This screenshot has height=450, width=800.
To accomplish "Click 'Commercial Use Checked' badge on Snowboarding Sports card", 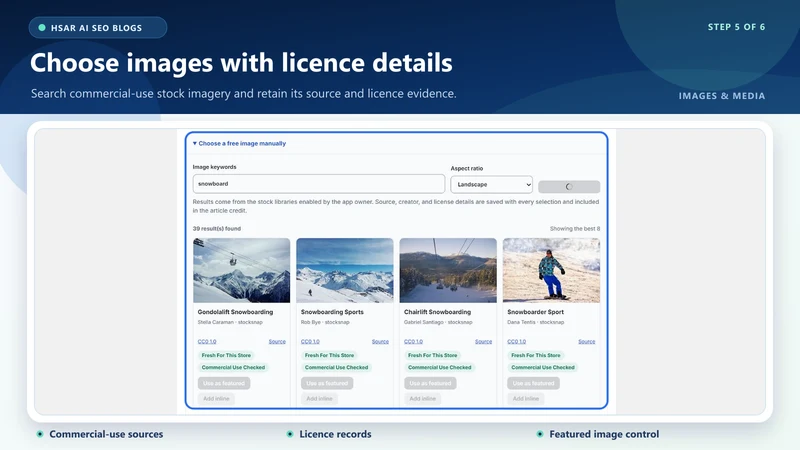I will click(336, 367).
